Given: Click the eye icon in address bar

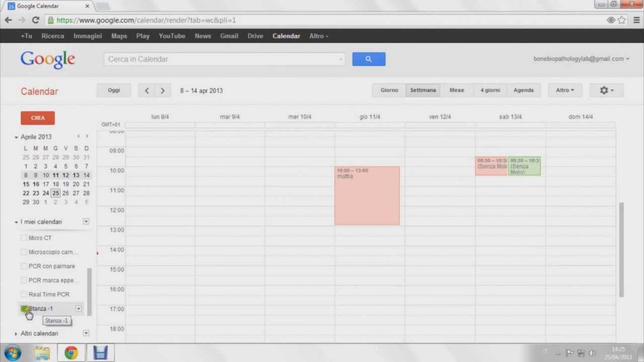Looking at the screenshot, I should tap(611, 20).
